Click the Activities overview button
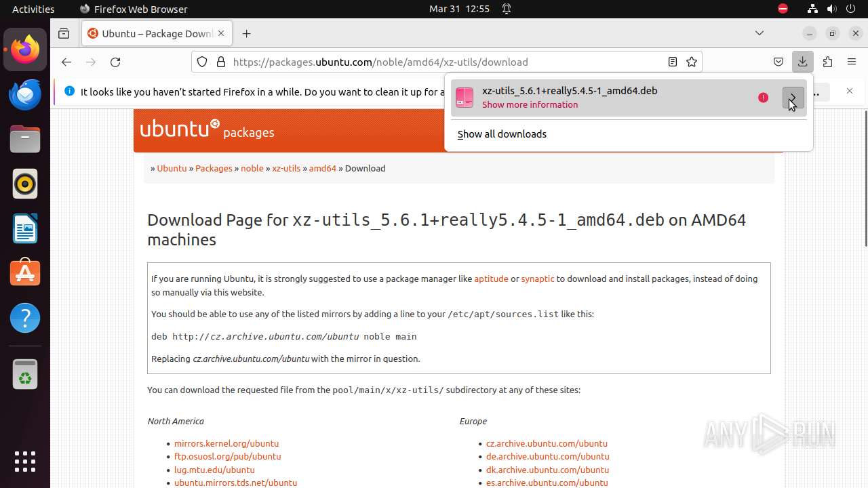Image resolution: width=868 pixels, height=488 pixels. coord(33,9)
